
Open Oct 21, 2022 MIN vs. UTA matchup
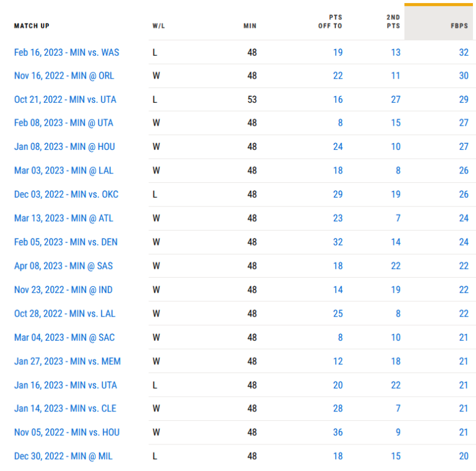point(65,100)
